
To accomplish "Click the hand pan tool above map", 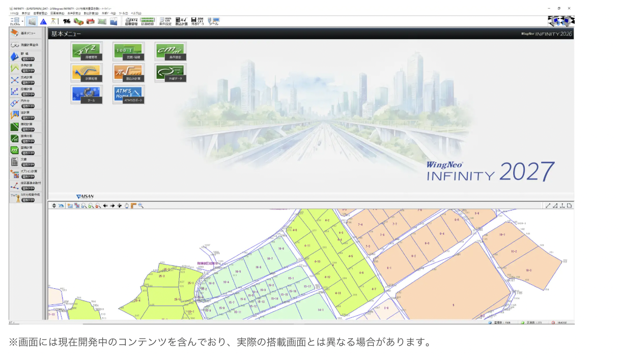I will point(126,205).
